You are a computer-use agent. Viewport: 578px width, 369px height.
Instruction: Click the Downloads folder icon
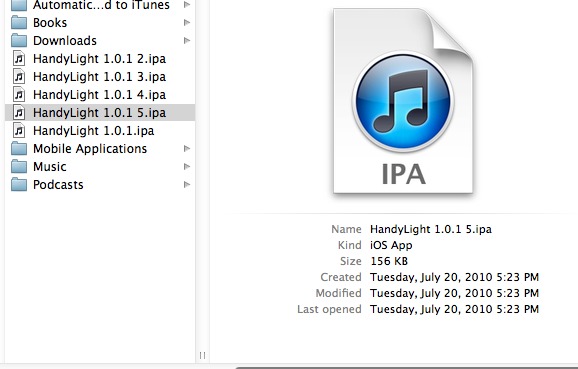[19, 41]
